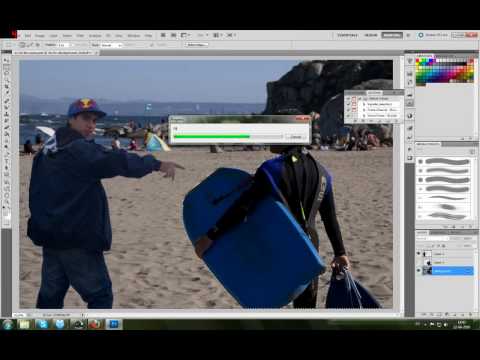
Task: Open the layer blend mode dropdown
Action: point(433,239)
